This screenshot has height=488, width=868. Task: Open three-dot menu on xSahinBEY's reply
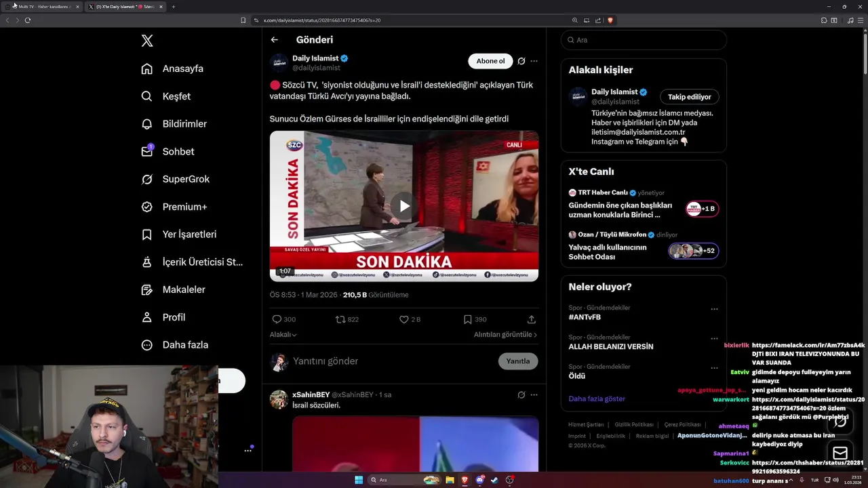[x=534, y=394]
